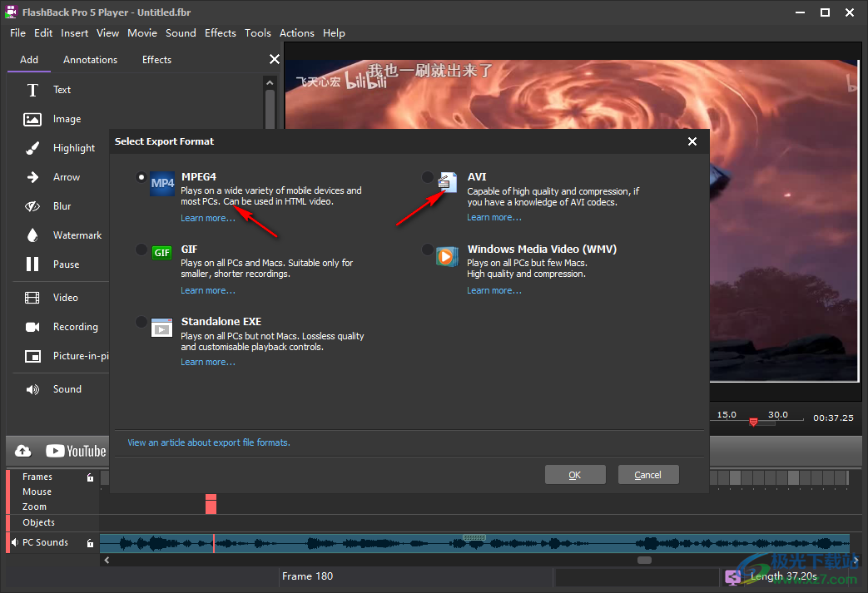
Task: Select the MPEG4 radio button
Action: point(141,177)
